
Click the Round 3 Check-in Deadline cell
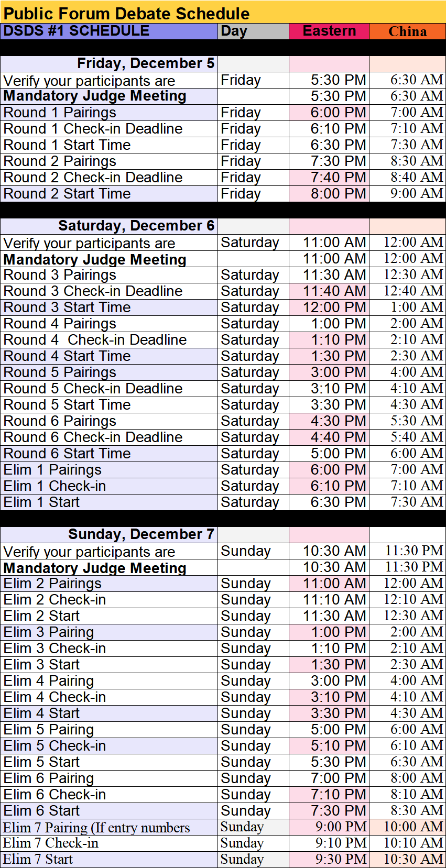tap(93, 291)
